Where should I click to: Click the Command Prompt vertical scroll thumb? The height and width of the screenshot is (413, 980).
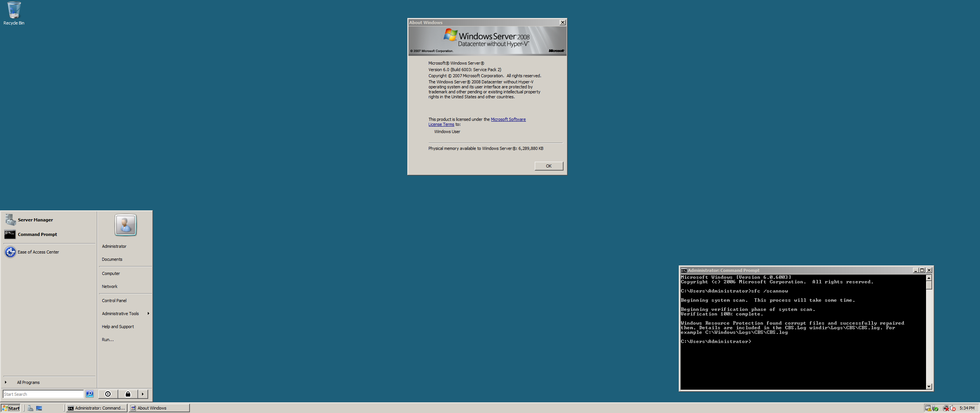pyautogui.click(x=929, y=285)
